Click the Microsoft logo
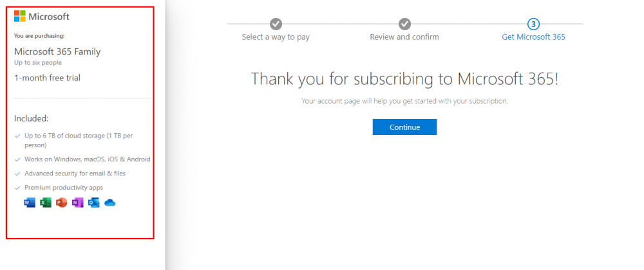This screenshot has height=270, width=644. tap(20, 16)
